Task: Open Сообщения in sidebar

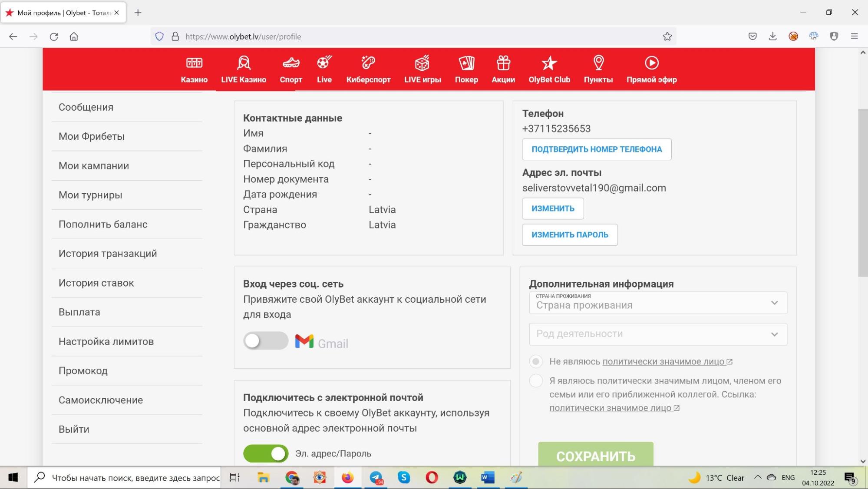Action: tap(127, 107)
